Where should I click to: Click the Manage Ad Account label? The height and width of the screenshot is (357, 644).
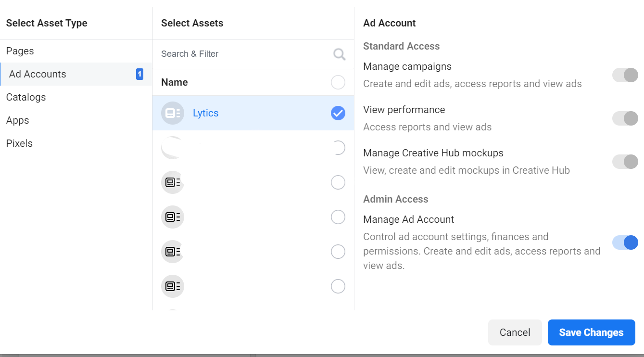pos(409,219)
